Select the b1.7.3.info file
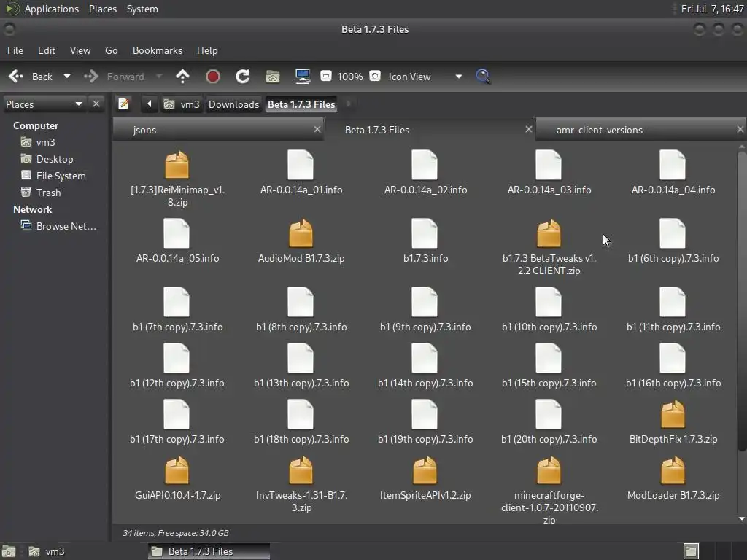This screenshot has width=747, height=560. [x=425, y=233]
